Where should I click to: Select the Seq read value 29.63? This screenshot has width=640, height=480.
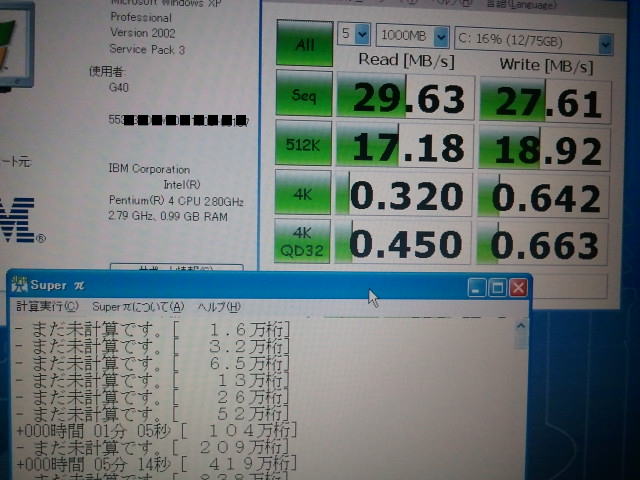(406, 97)
